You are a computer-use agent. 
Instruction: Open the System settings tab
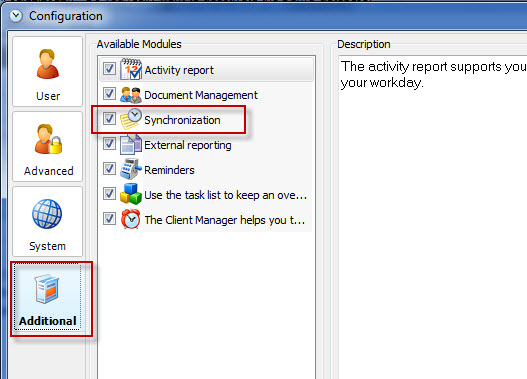[47, 221]
